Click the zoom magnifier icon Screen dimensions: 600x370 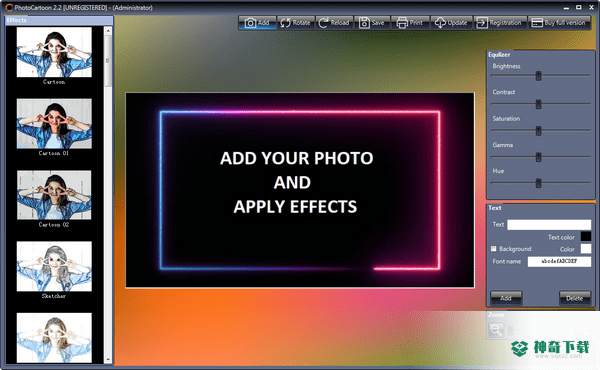[x=496, y=330]
